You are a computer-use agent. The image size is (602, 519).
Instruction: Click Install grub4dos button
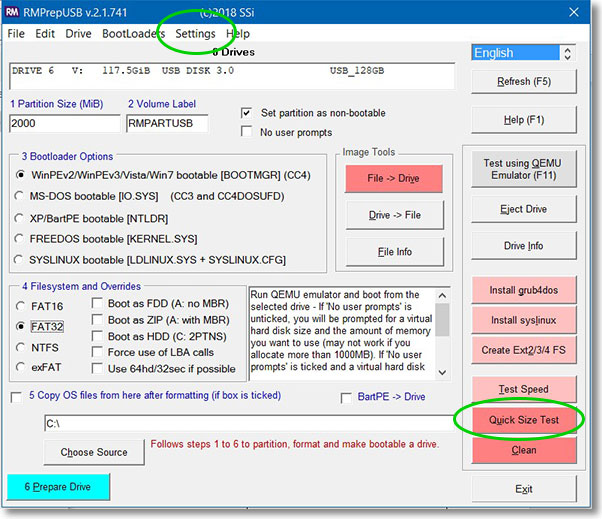524,290
